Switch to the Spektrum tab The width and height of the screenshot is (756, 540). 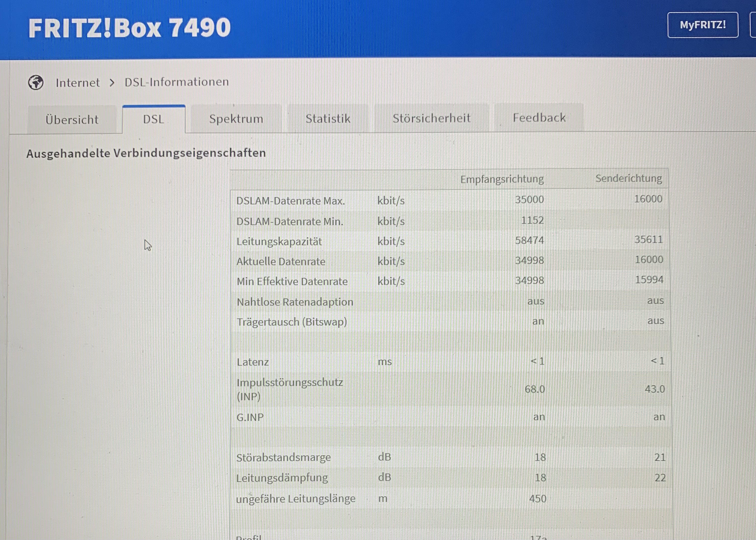tap(236, 119)
